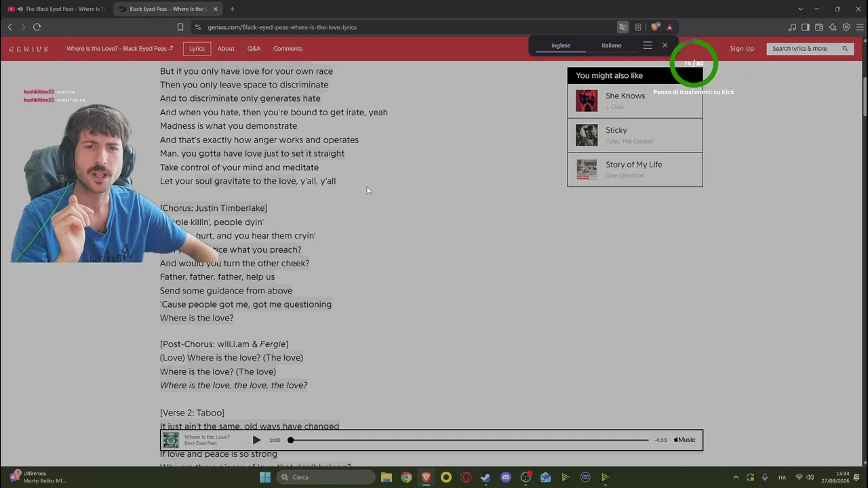Viewport: 868px width, 488px height.
Task: Open the Sticky song recommendation
Action: pyautogui.click(x=635, y=136)
